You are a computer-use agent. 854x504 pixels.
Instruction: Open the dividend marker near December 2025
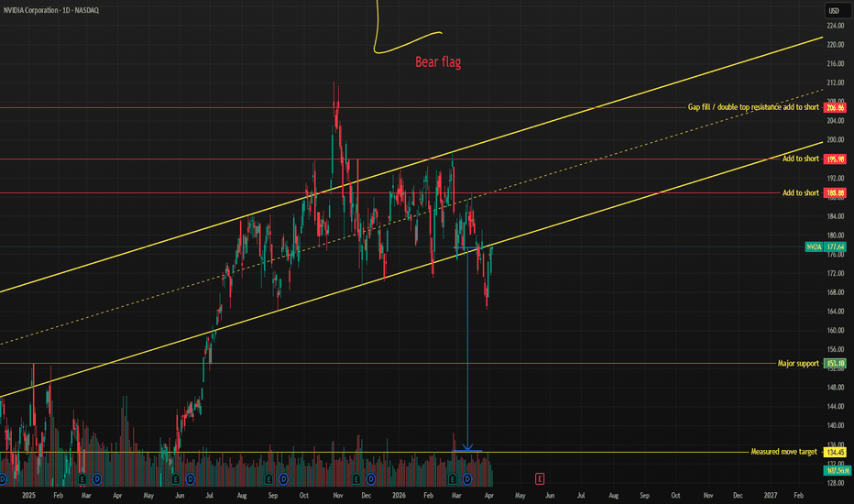click(371, 479)
